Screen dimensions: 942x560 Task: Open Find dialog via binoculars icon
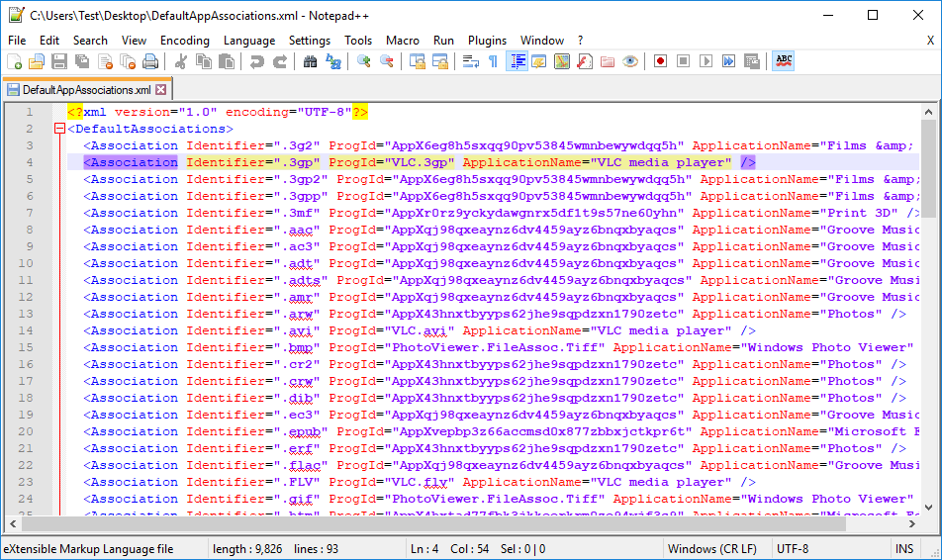310,61
